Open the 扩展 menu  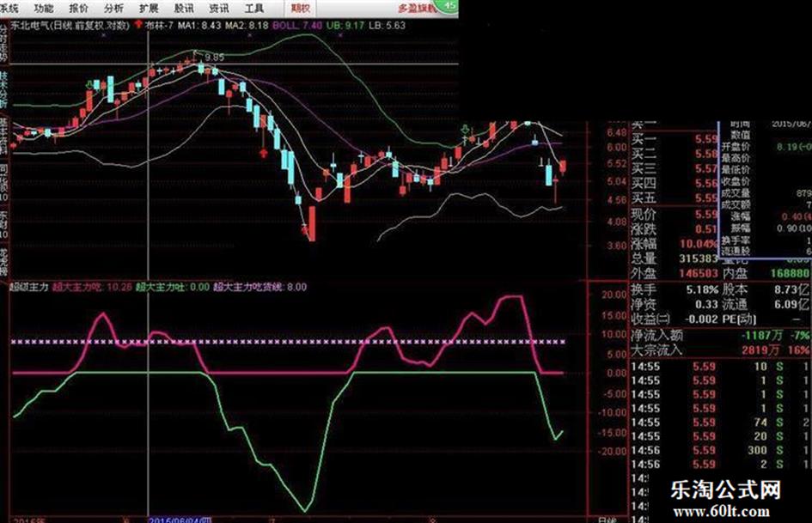(150, 9)
